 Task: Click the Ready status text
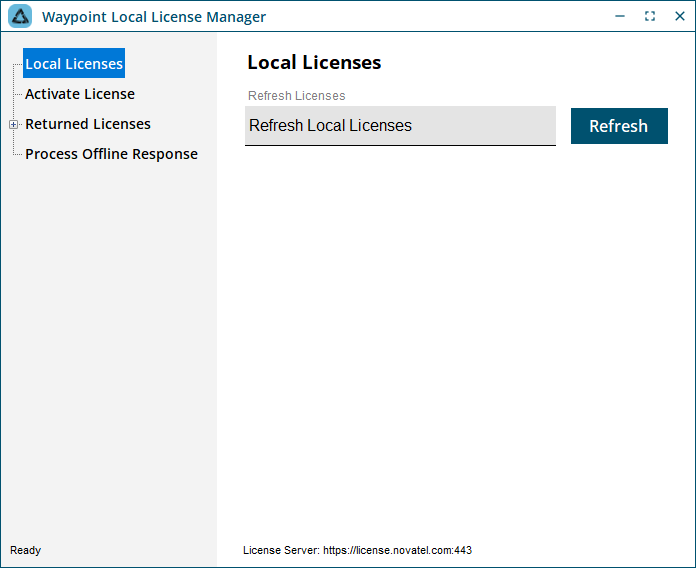click(x=25, y=550)
